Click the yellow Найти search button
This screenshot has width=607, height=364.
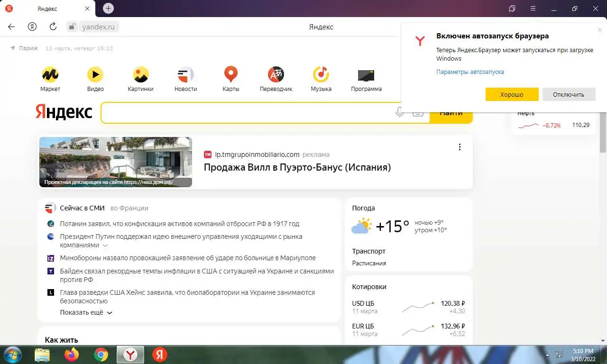451,113
